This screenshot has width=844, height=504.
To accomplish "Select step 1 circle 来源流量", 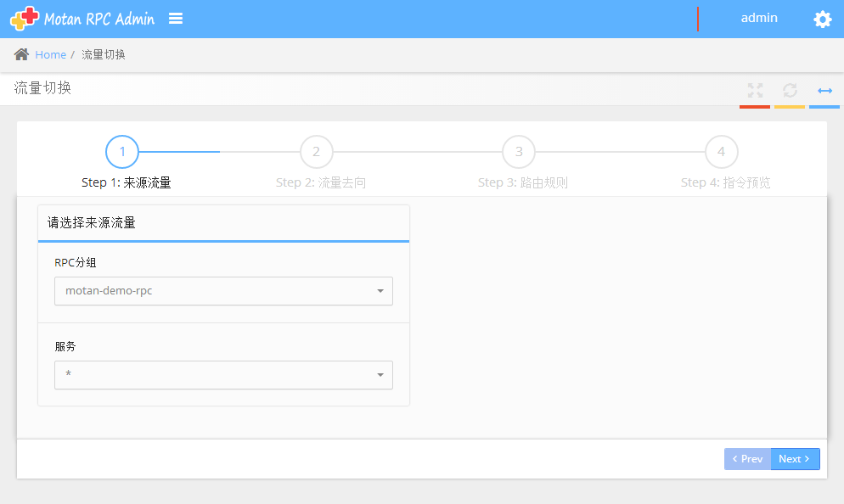I will coord(122,152).
